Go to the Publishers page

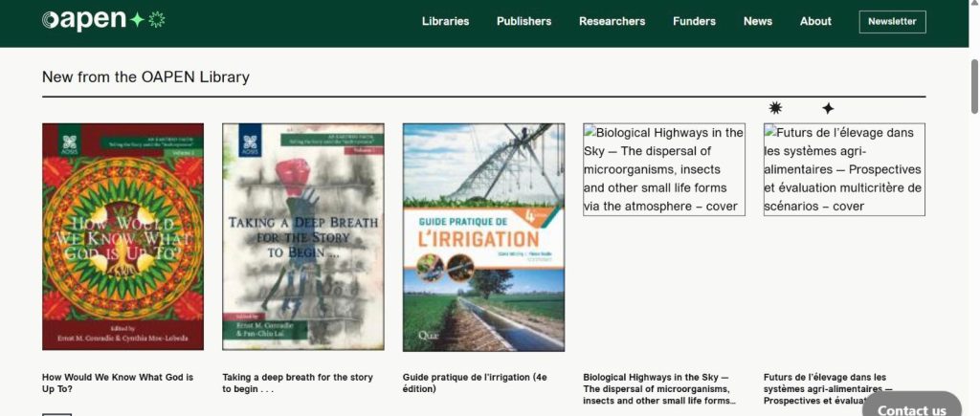point(523,21)
